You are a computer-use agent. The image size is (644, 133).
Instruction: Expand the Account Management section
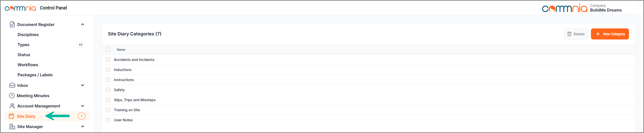point(82,106)
